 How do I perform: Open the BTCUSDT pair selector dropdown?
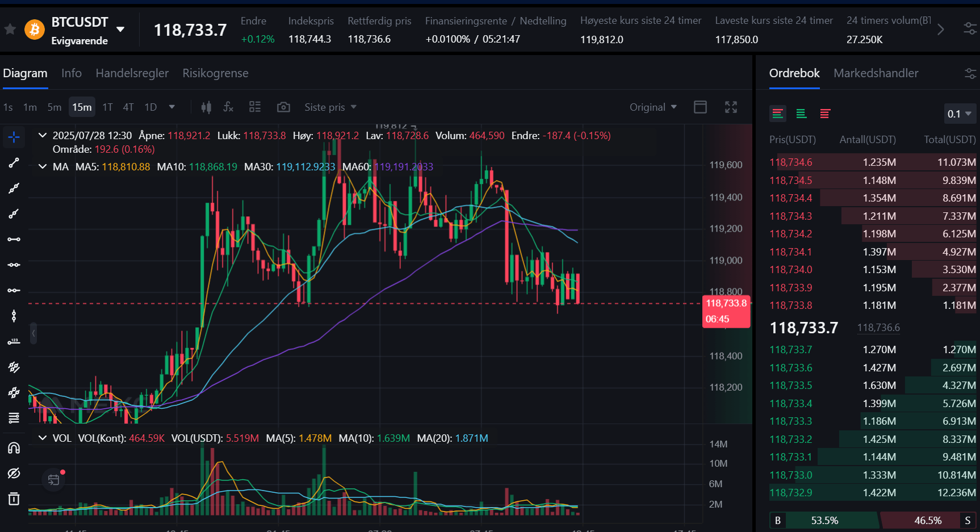point(120,29)
